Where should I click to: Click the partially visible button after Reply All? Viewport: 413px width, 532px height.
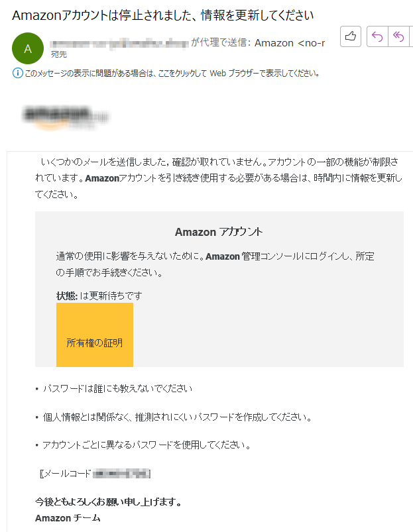pos(411,37)
